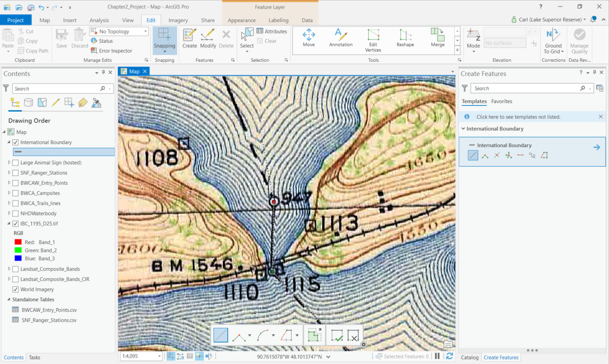
Task: Refresh the map view
Action: [x=450, y=356]
